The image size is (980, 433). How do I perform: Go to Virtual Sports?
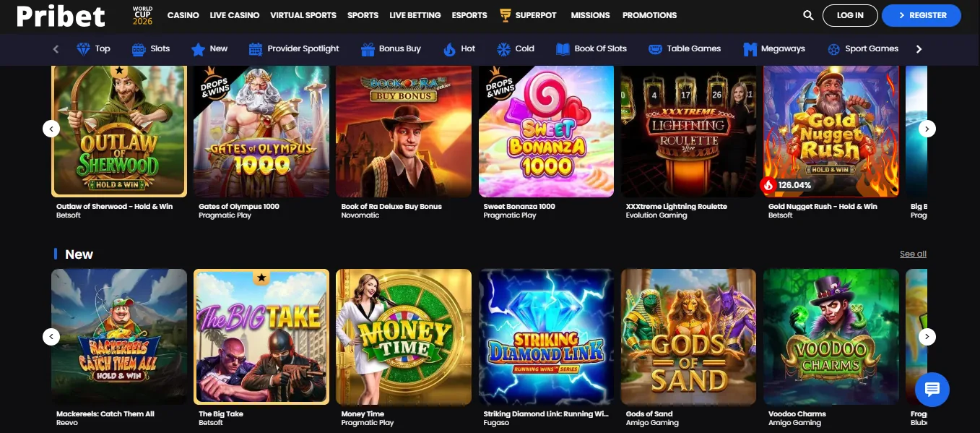click(x=303, y=15)
